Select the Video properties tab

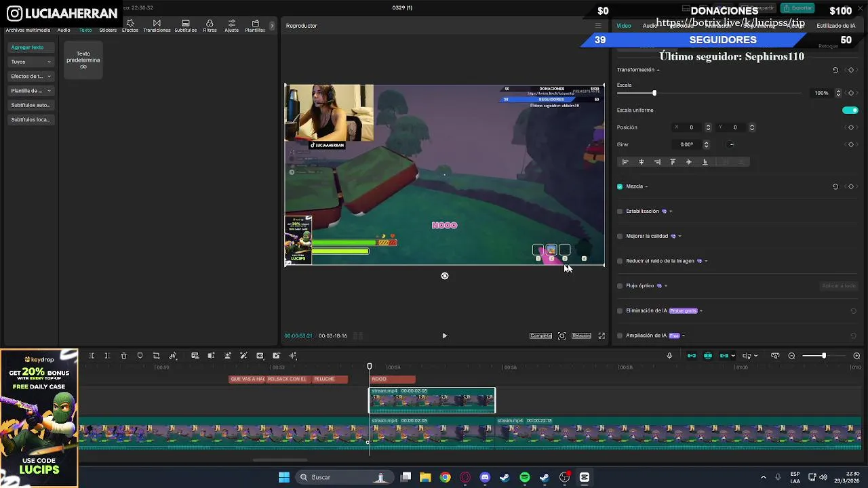pyautogui.click(x=623, y=26)
